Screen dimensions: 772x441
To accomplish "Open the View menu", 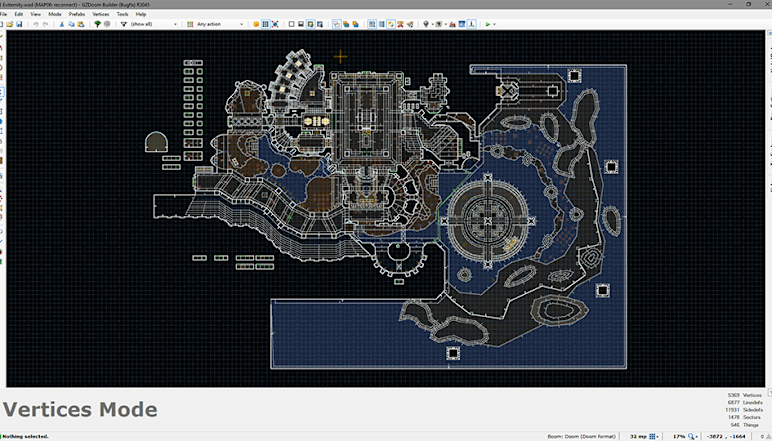I will click(x=35, y=14).
